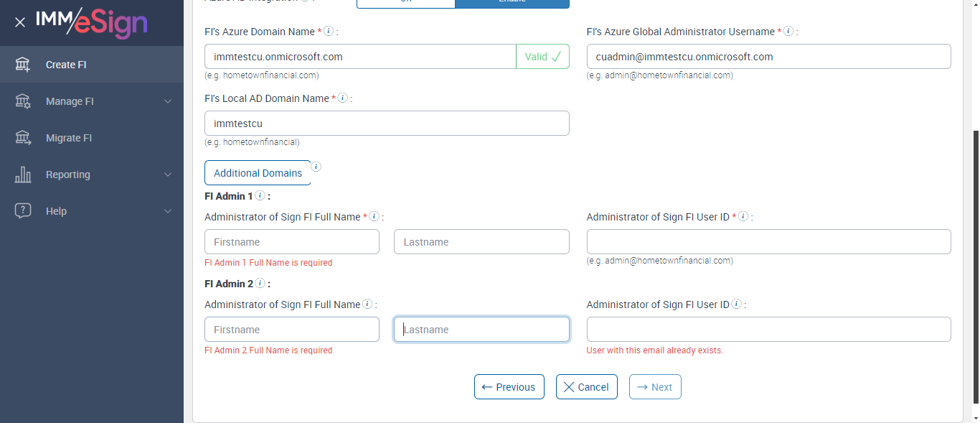Close the sidebar with the X icon
This screenshot has height=423, width=980.
[20, 22]
